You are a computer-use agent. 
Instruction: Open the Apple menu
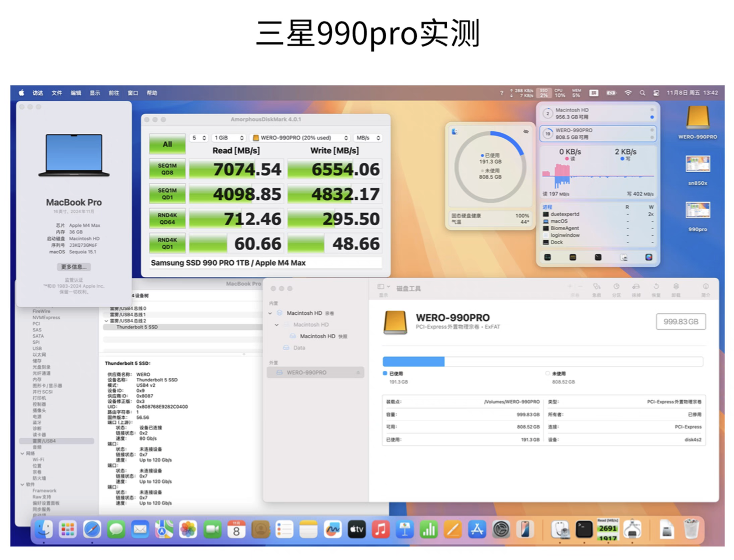point(22,93)
